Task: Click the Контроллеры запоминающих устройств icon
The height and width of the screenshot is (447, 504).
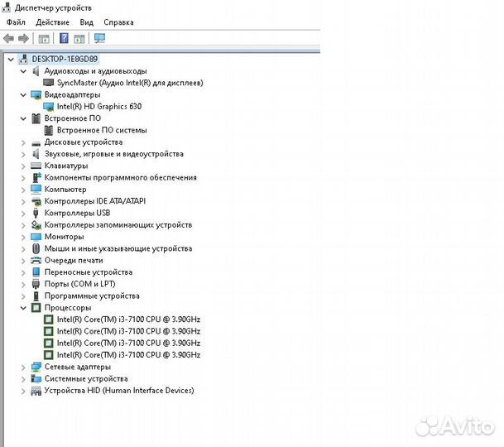Action: pyautogui.click(x=36, y=225)
